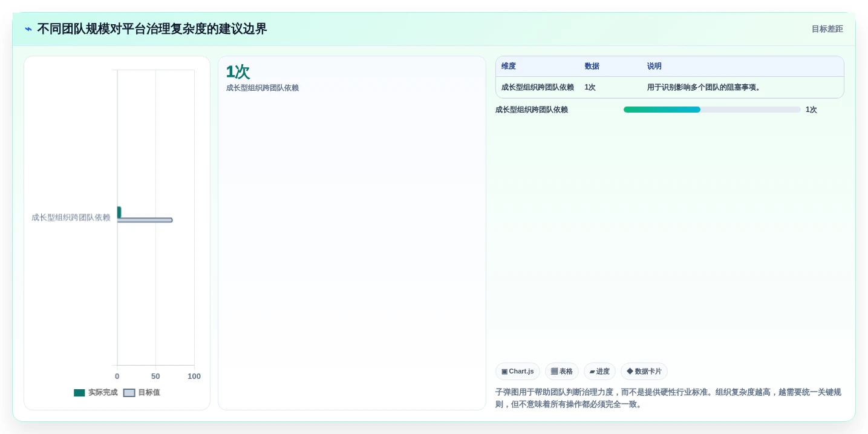Click the chart y-axis label 成长型组织跨团队依赖
The width and height of the screenshot is (868, 434).
point(71,217)
